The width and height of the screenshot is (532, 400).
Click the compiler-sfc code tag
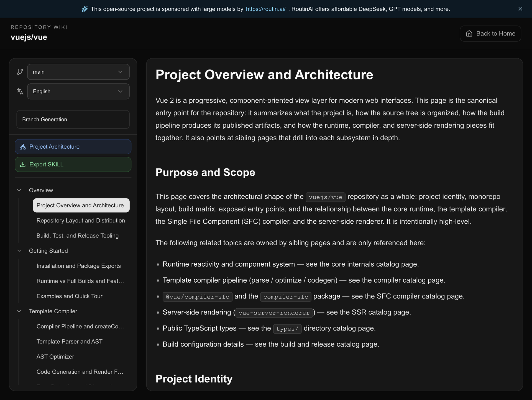click(286, 297)
